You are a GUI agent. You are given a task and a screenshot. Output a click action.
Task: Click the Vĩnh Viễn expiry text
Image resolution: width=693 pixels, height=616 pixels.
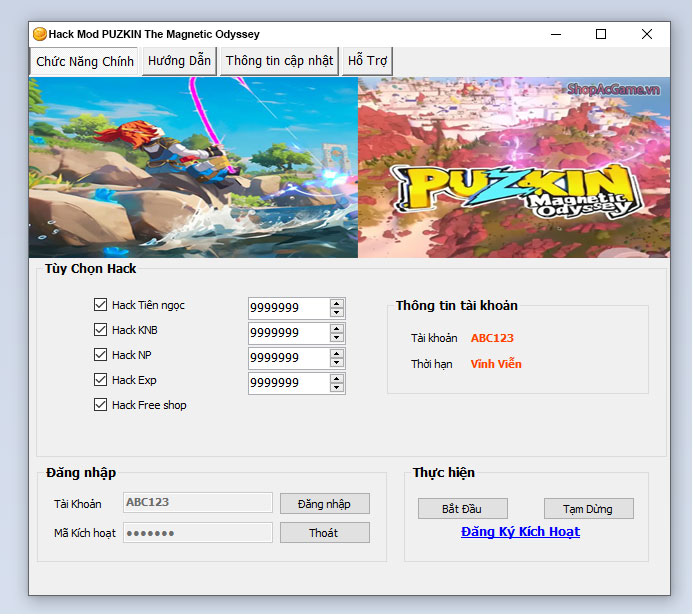[x=496, y=364]
